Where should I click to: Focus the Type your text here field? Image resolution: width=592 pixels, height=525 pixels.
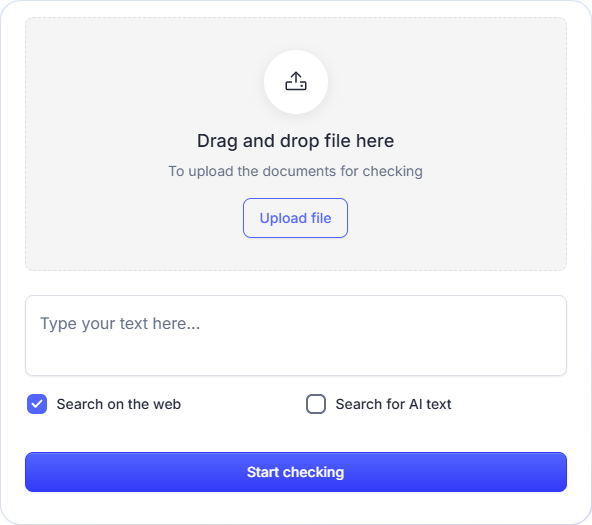click(x=296, y=336)
